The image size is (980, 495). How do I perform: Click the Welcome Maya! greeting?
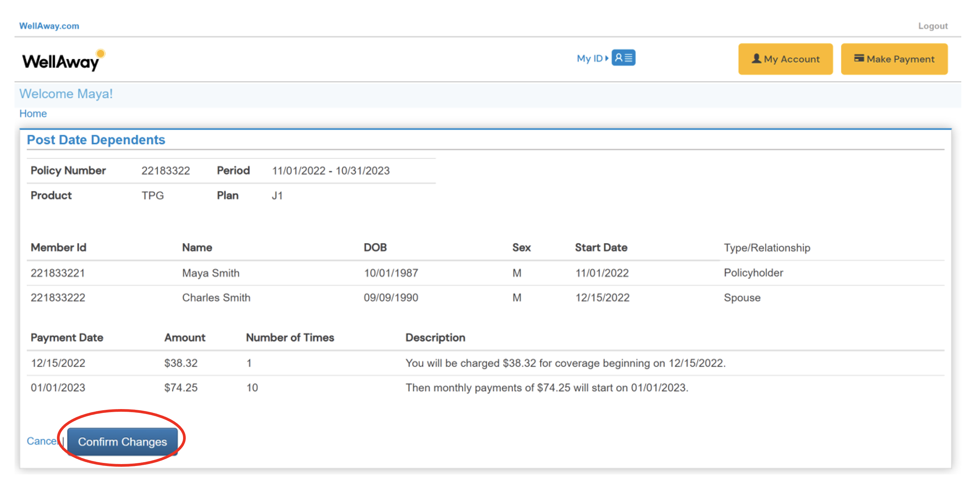click(66, 94)
